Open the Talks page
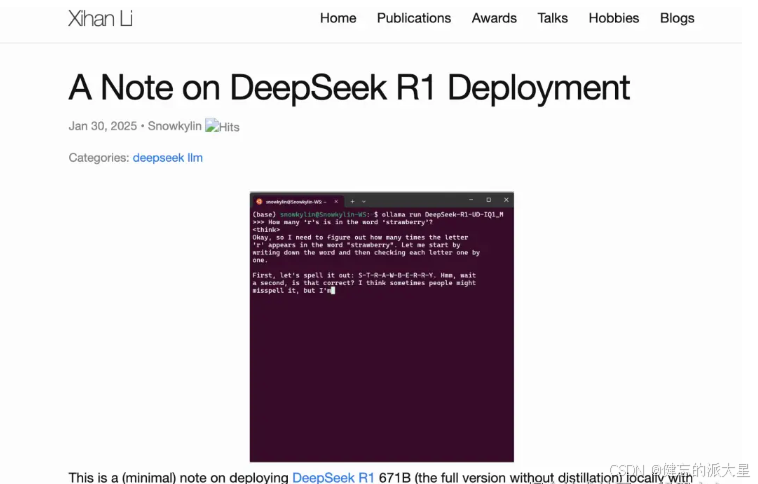Image resolution: width=758 pixels, height=484 pixels. point(553,18)
